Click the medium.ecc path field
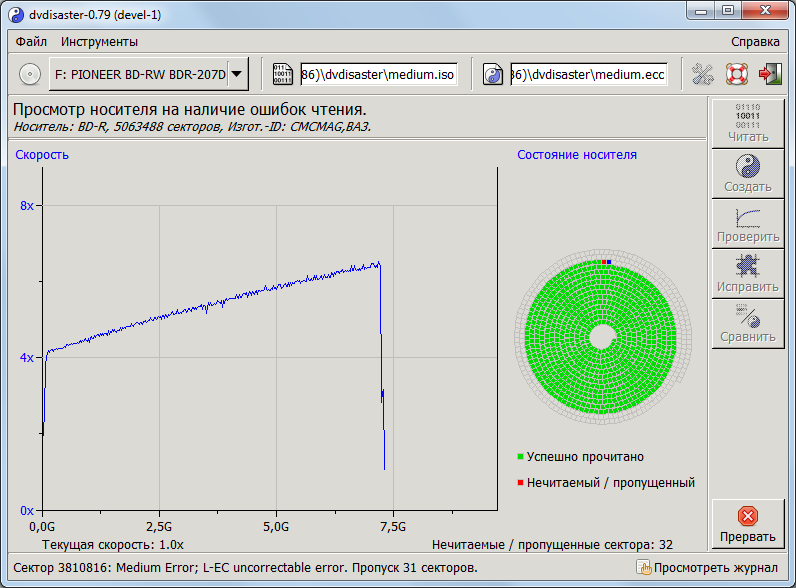Screen dimensions: 796x588 (x=588, y=74)
